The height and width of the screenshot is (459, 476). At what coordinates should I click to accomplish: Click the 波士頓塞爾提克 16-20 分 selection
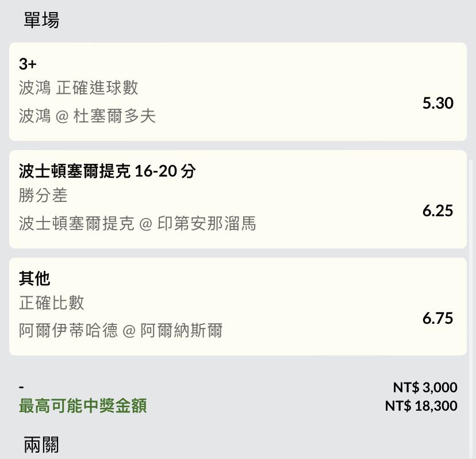tap(107, 171)
